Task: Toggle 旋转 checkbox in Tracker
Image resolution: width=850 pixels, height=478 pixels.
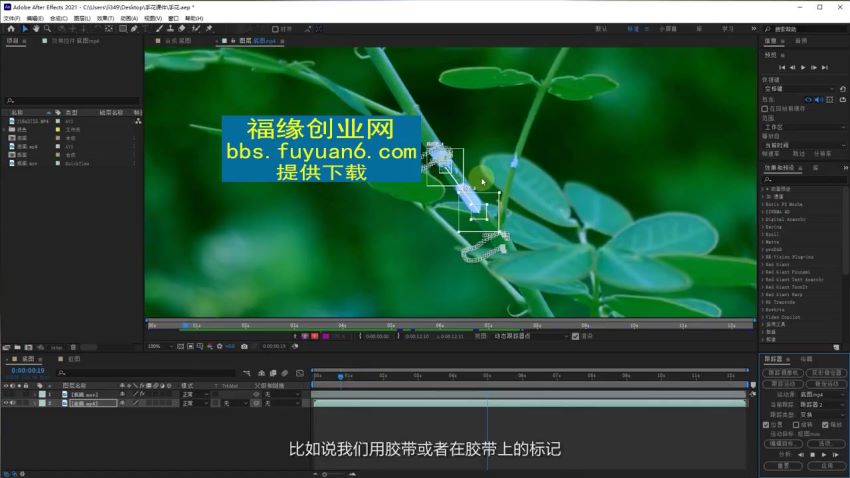Action: 796,425
